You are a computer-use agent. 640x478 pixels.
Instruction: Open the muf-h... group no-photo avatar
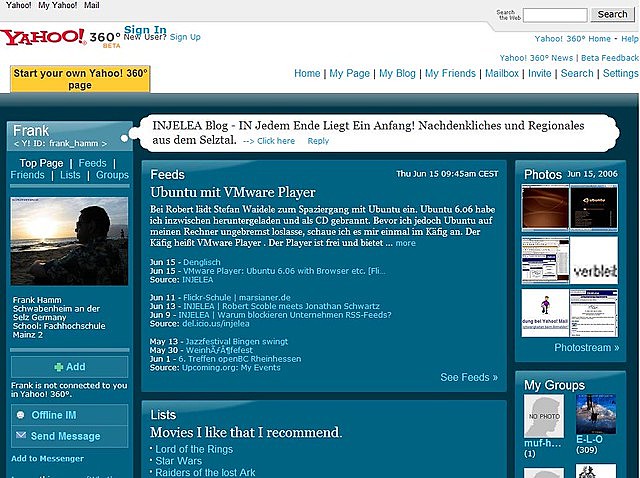(x=544, y=416)
